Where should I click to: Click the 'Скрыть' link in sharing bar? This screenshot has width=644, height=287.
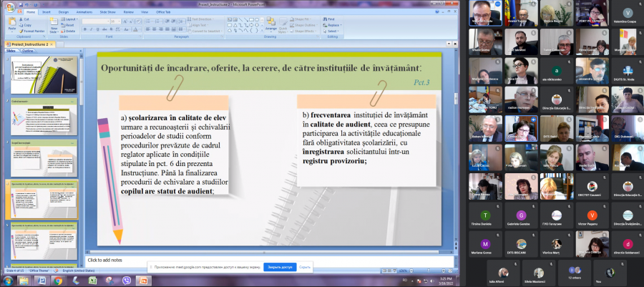pyautogui.click(x=305, y=267)
